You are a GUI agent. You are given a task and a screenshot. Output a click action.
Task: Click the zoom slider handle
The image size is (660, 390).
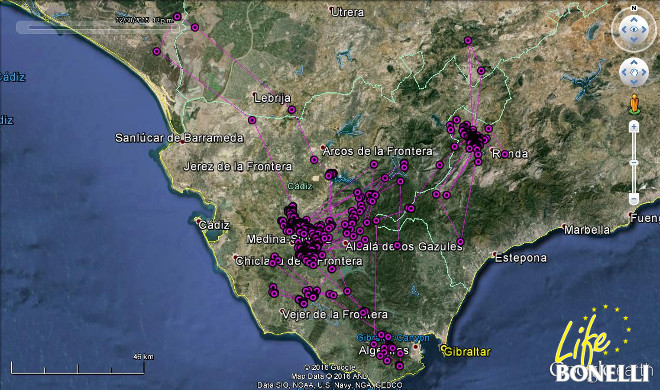[634, 162]
